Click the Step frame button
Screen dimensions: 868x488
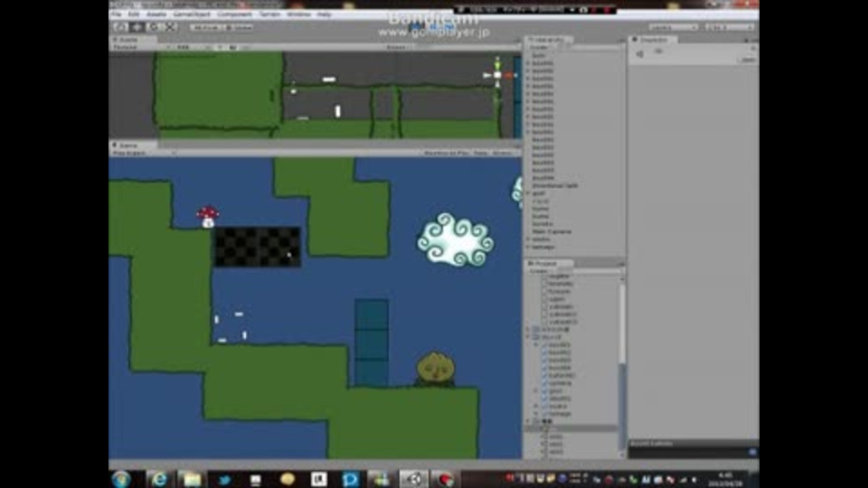coord(449,26)
